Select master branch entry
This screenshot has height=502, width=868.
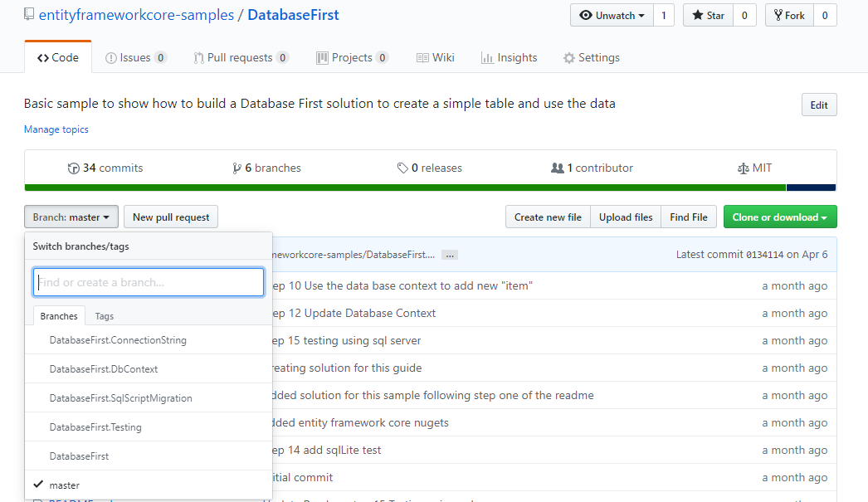pyautogui.click(x=149, y=485)
